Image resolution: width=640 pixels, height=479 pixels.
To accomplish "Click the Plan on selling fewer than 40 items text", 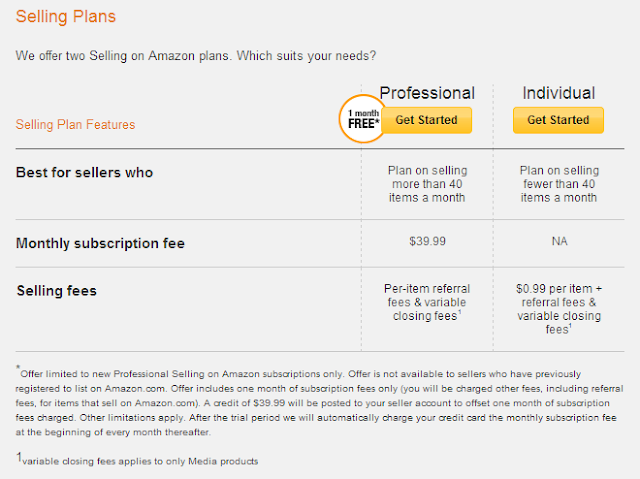I will click(x=559, y=184).
